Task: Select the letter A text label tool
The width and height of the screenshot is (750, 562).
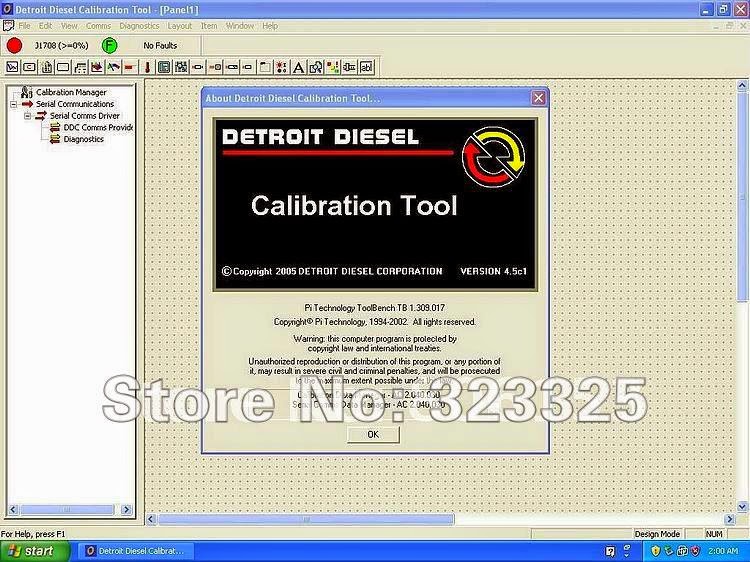Action: tap(298, 67)
